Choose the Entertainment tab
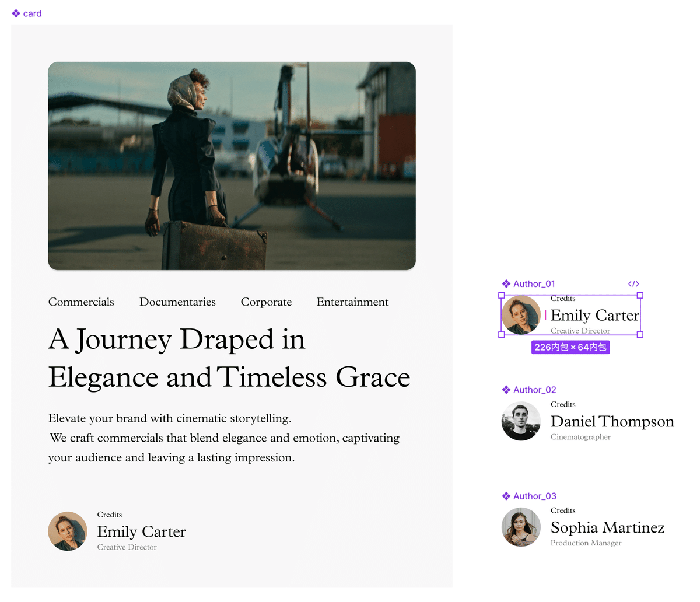Viewport: 700px width, 602px height. point(352,302)
